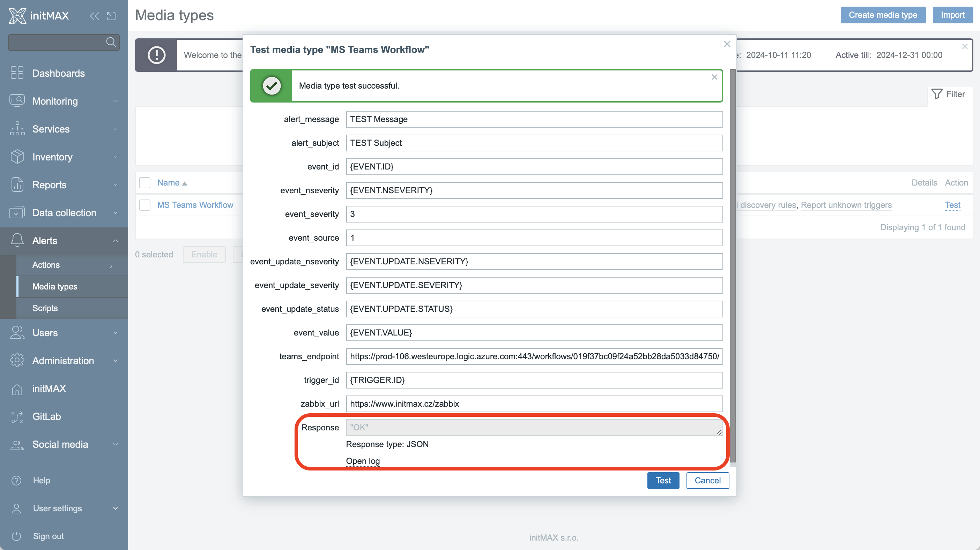The image size is (980, 550).
Task: Click the alert_subject input field
Action: click(x=534, y=143)
